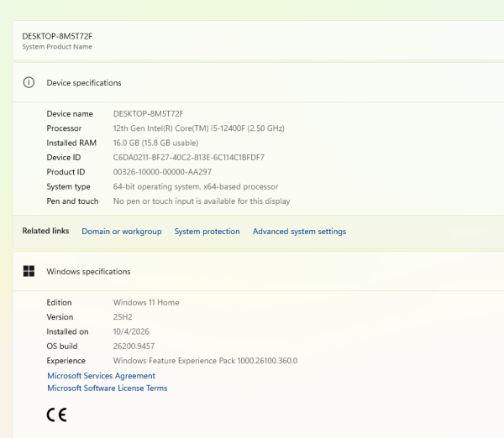Click the Device specifications info icon
This screenshot has height=438, width=504.
pyautogui.click(x=29, y=82)
